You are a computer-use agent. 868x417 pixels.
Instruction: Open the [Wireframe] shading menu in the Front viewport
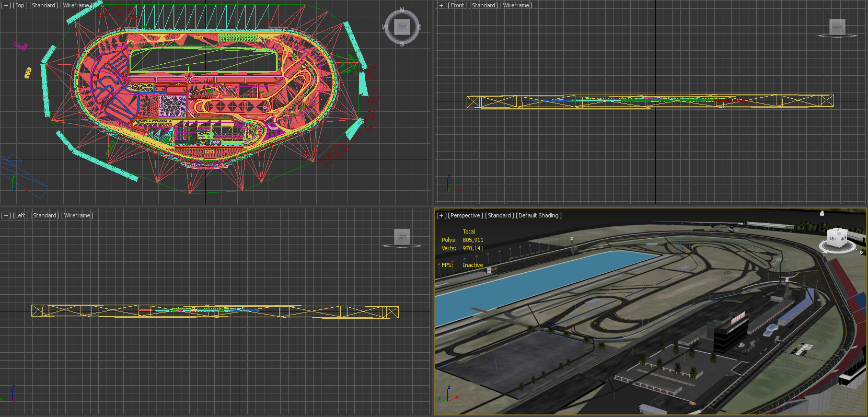516,5
